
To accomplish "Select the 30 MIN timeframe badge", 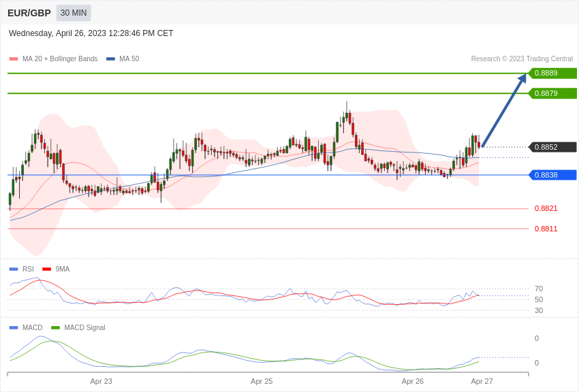I will click(74, 13).
